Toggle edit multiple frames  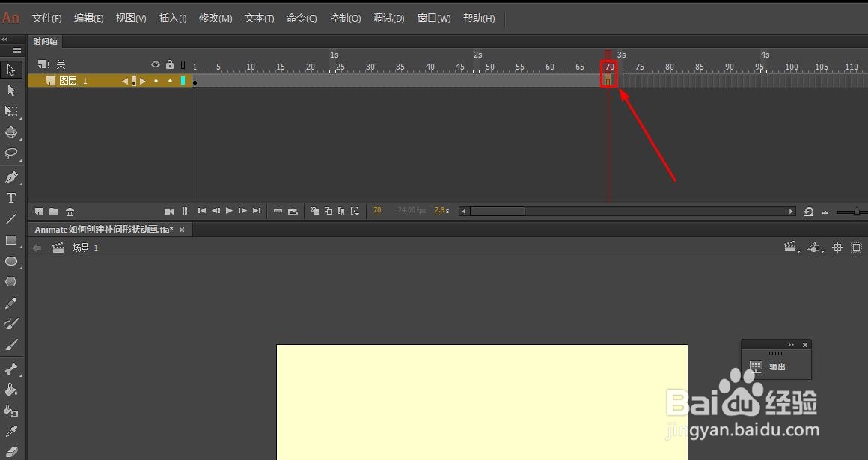pos(341,211)
